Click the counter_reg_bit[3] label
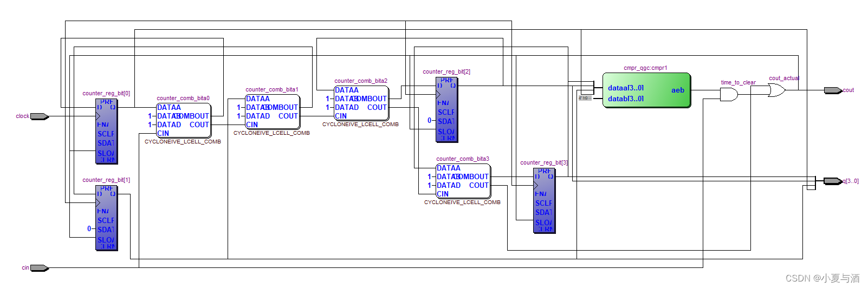868x288 pixels. (544, 162)
